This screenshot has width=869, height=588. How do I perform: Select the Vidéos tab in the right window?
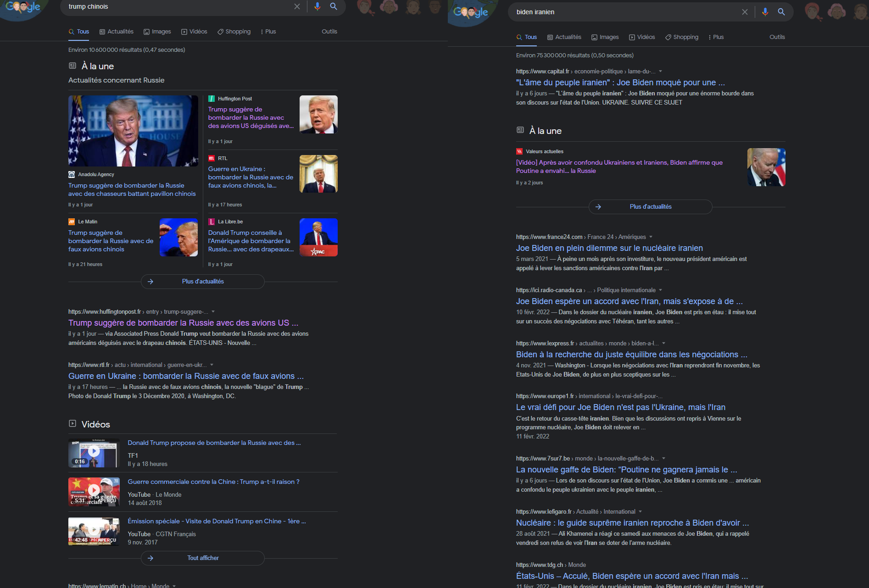[642, 37]
